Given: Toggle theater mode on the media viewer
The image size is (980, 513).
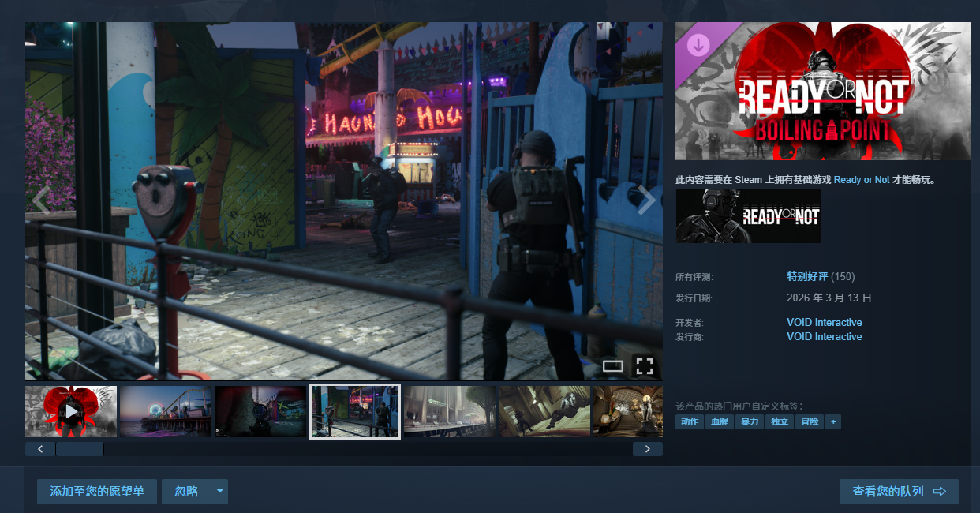Looking at the screenshot, I should point(613,366).
